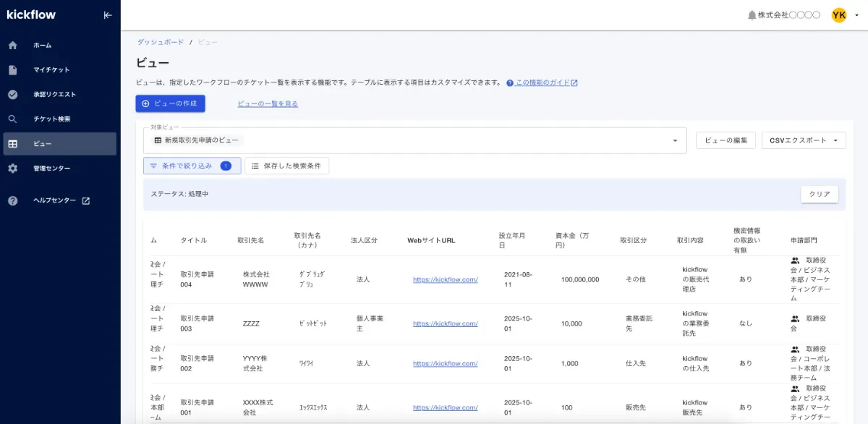Click the group icon in 取引先申請 002 row

click(x=795, y=349)
